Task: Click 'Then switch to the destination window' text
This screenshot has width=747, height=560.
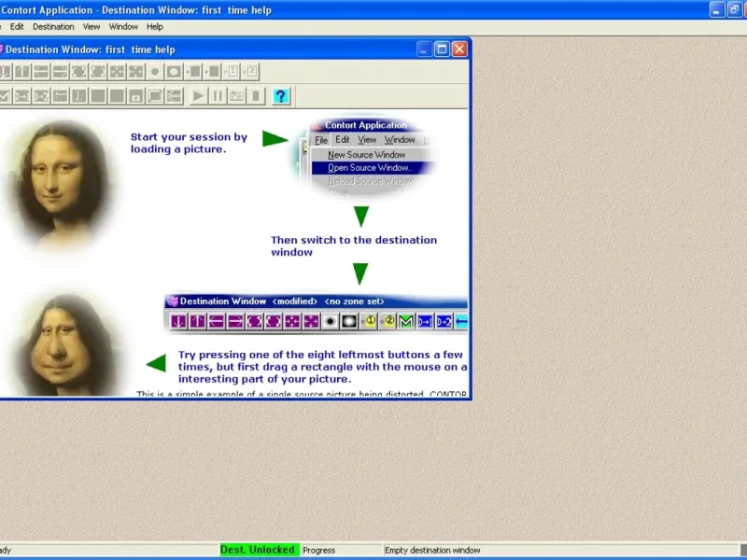Action: 354,245
